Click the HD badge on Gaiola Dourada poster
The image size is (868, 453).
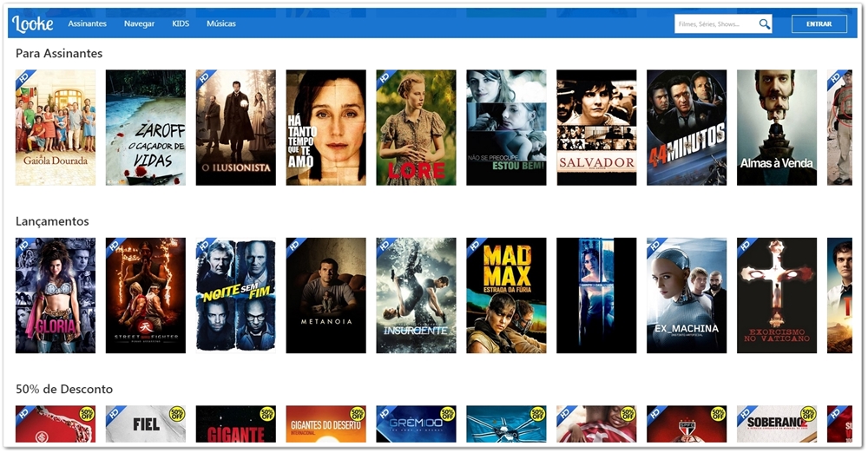pos(24,78)
